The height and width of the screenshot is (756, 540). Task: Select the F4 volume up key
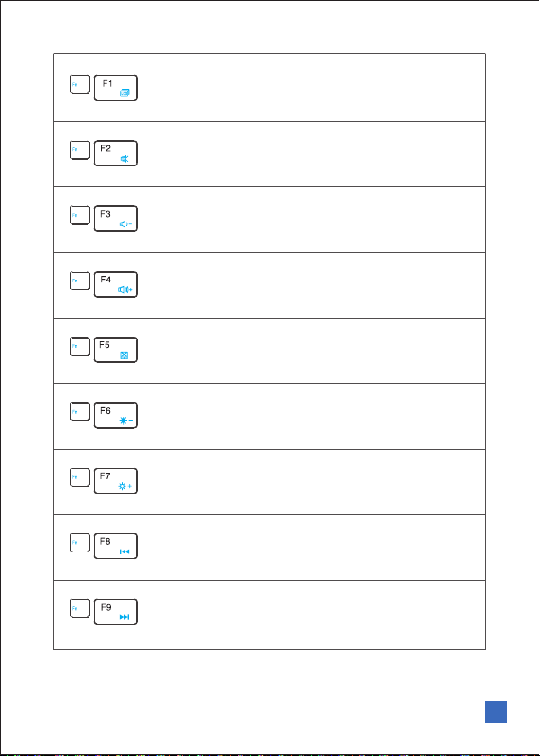click(116, 284)
